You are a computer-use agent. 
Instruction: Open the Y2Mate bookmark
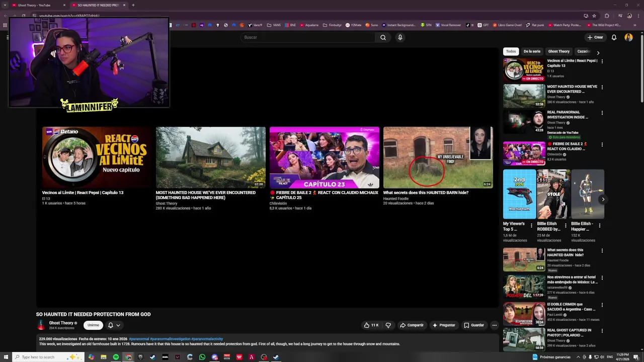click(x=353, y=25)
